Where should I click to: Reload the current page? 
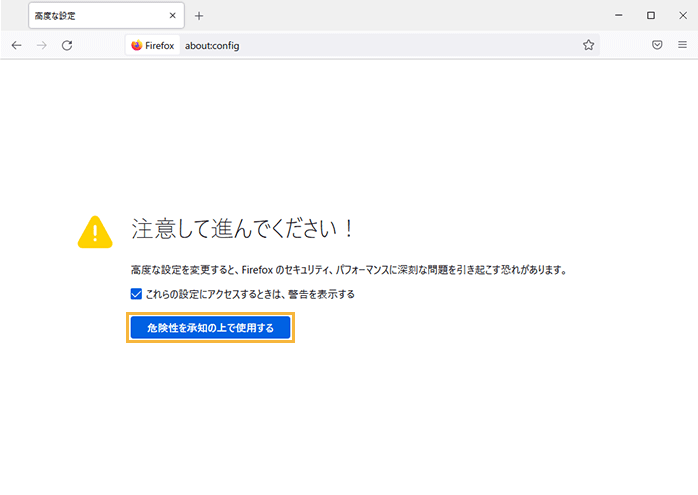[x=67, y=45]
